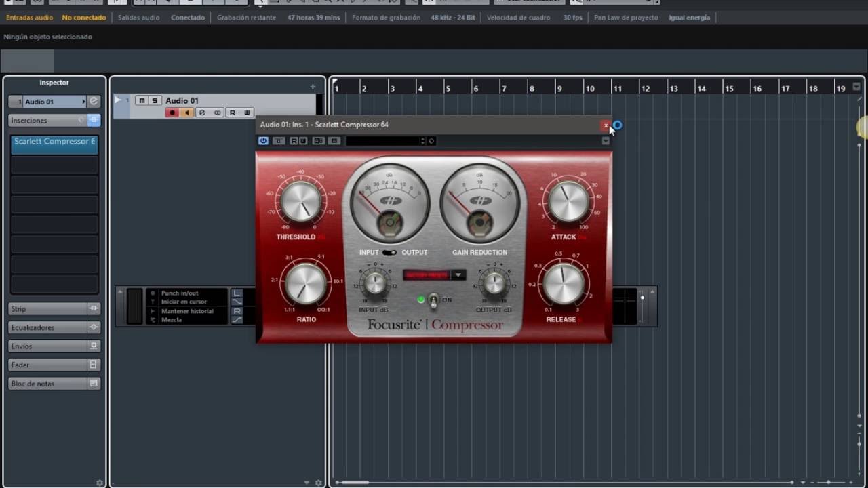Viewport: 868px width, 488px height.
Task: Expand the Envíos section
Action: tap(47, 346)
